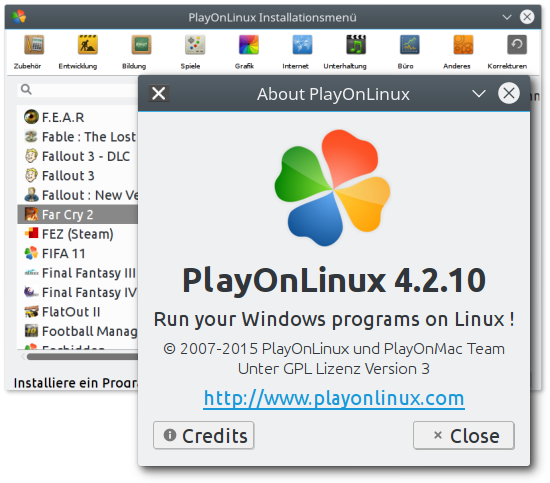Choose FEZ (Steam) from list
The height and width of the screenshot is (483, 550).
tap(77, 234)
